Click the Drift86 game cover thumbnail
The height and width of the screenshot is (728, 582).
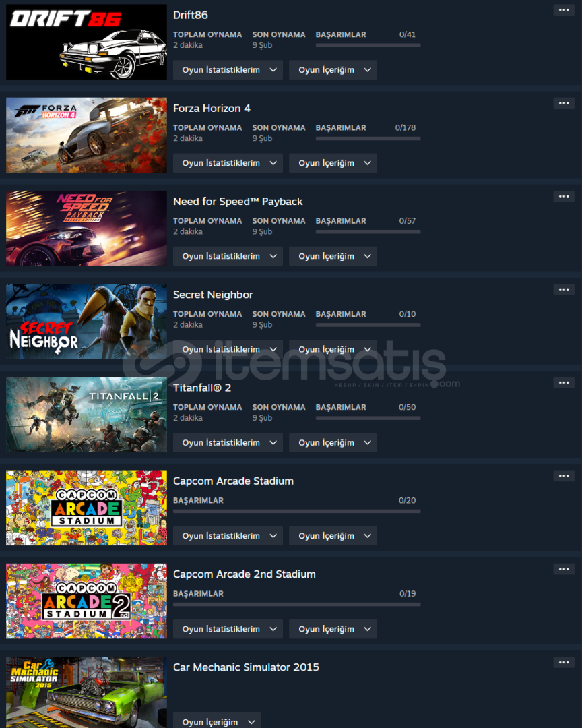point(86,42)
